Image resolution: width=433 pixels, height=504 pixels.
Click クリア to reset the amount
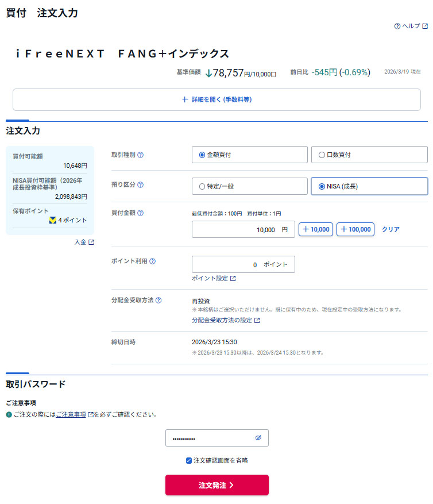[391, 229]
